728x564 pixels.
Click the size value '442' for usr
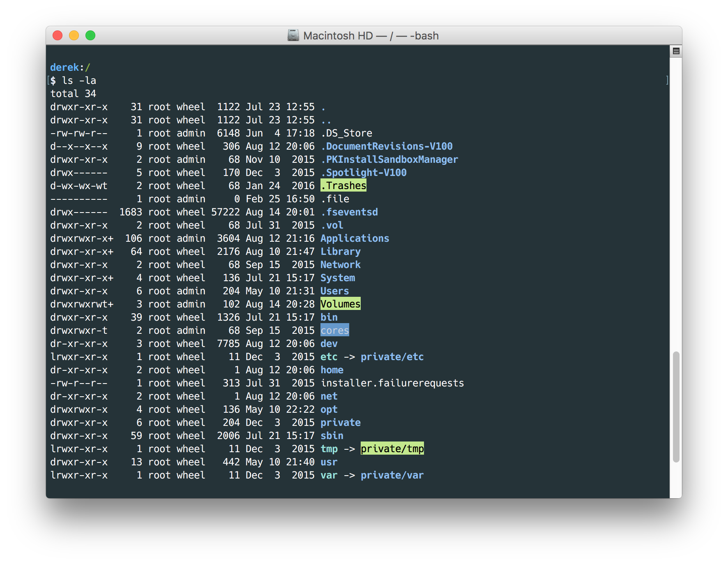coord(231,462)
